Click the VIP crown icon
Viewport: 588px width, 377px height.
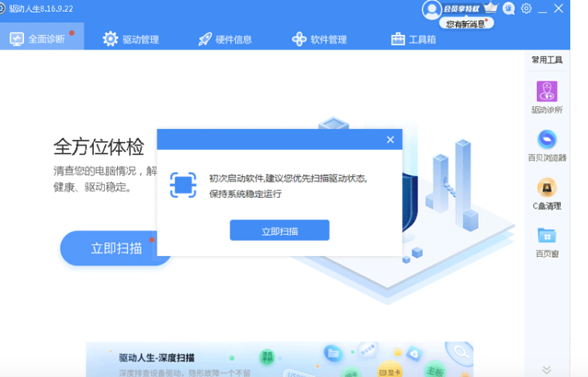coord(490,9)
